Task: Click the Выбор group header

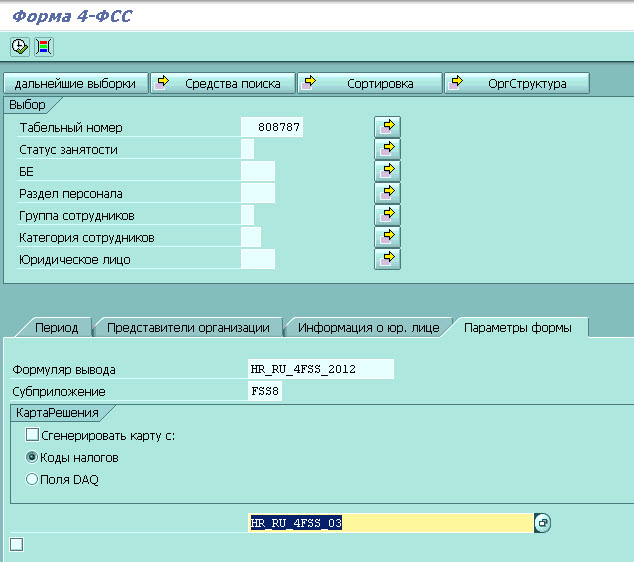Action: pos(27,105)
